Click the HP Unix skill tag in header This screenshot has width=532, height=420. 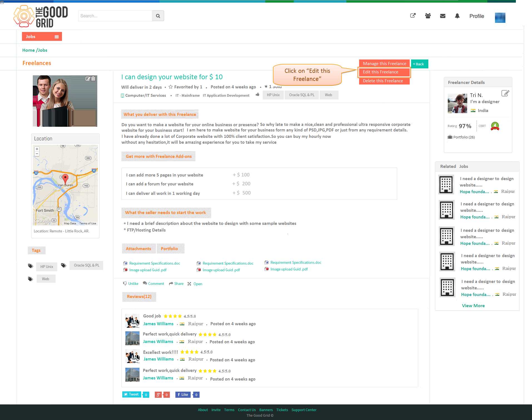pyautogui.click(x=273, y=95)
